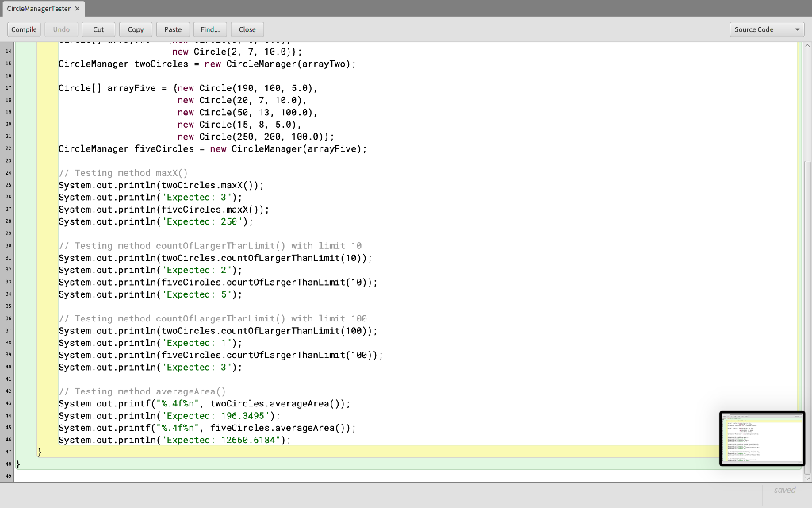
Task: Open the Source Code view dropdown
Action: click(766, 29)
